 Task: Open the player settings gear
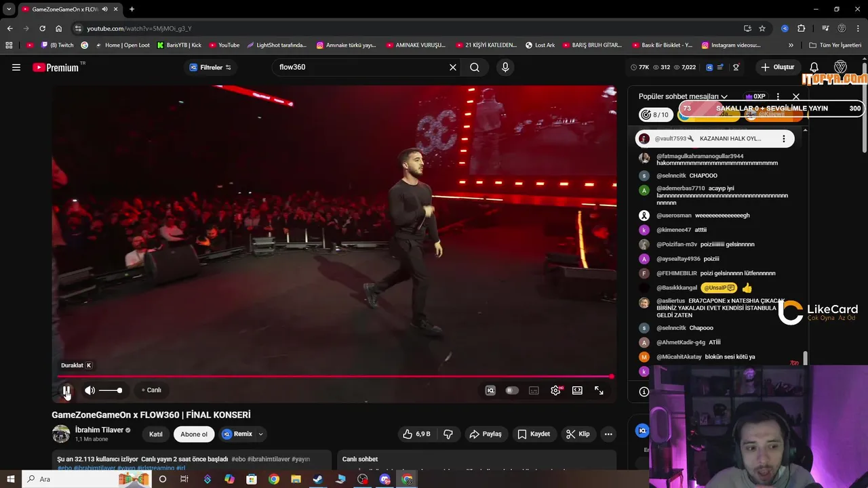(x=556, y=390)
